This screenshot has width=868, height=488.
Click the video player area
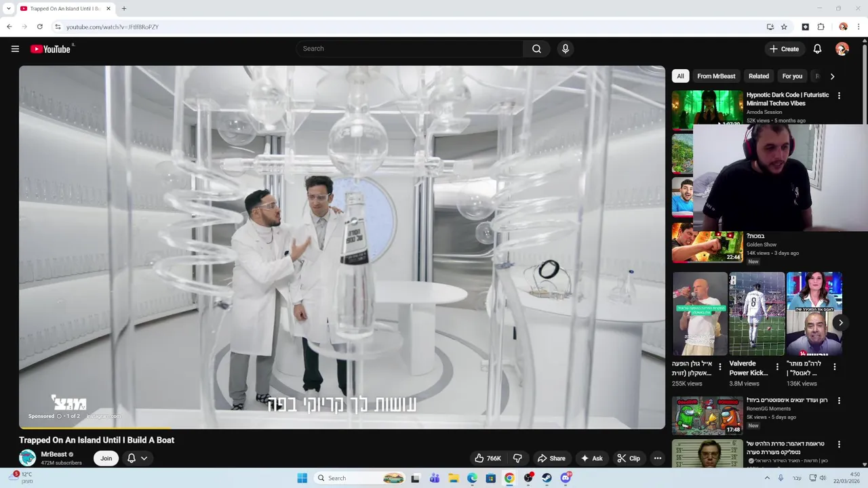[342, 247]
